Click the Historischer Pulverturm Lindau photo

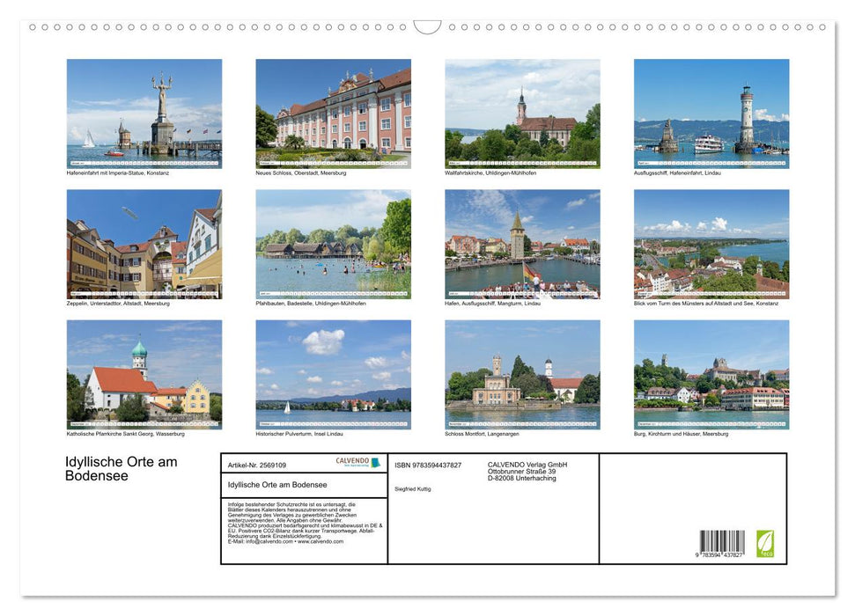333,375
